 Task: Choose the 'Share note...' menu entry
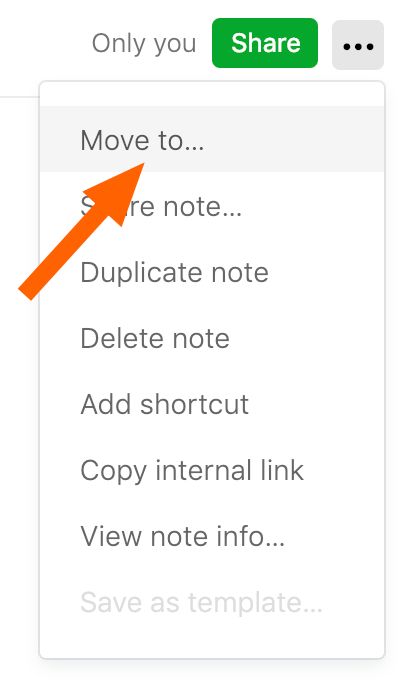[x=212, y=206]
